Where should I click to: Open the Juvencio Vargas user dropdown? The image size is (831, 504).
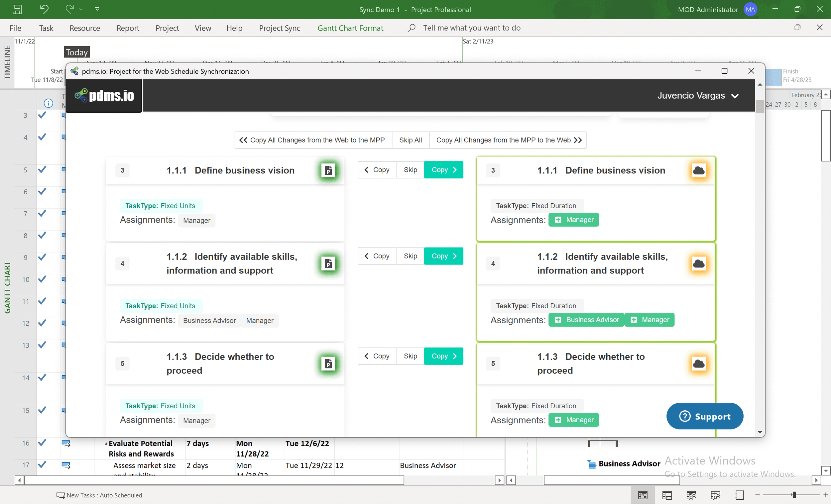click(697, 96)
